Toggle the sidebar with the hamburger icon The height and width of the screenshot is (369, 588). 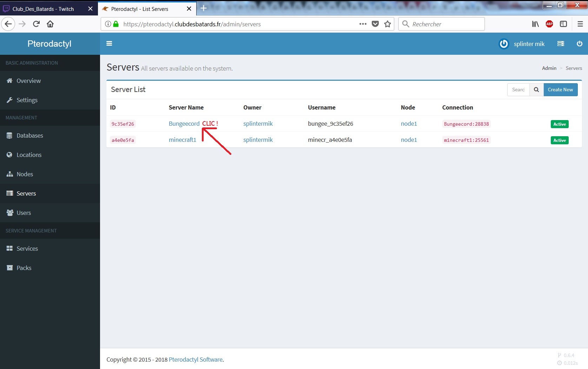109,43
